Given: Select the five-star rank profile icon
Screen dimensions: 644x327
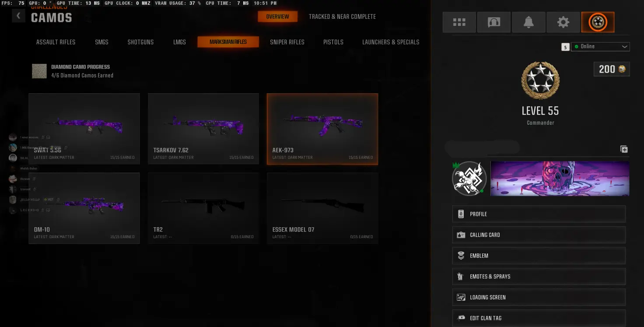Looking at the screenshot, I should (x=598, y=22).
